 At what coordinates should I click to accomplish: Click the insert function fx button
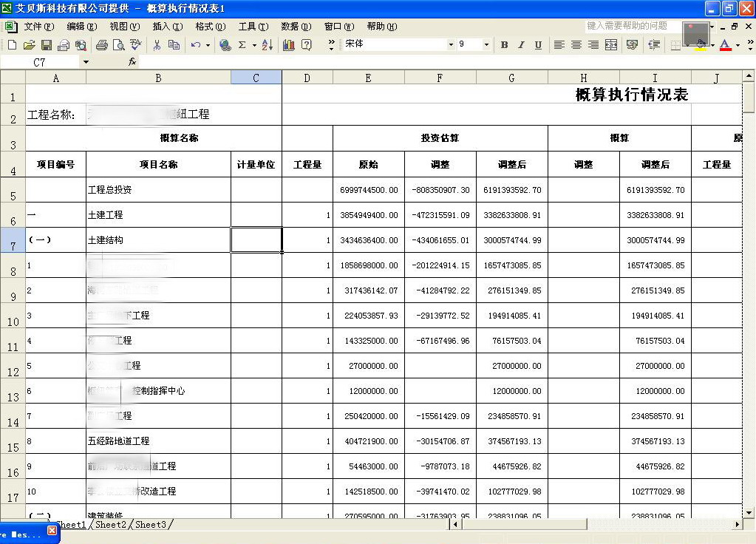tap(132, 62)
